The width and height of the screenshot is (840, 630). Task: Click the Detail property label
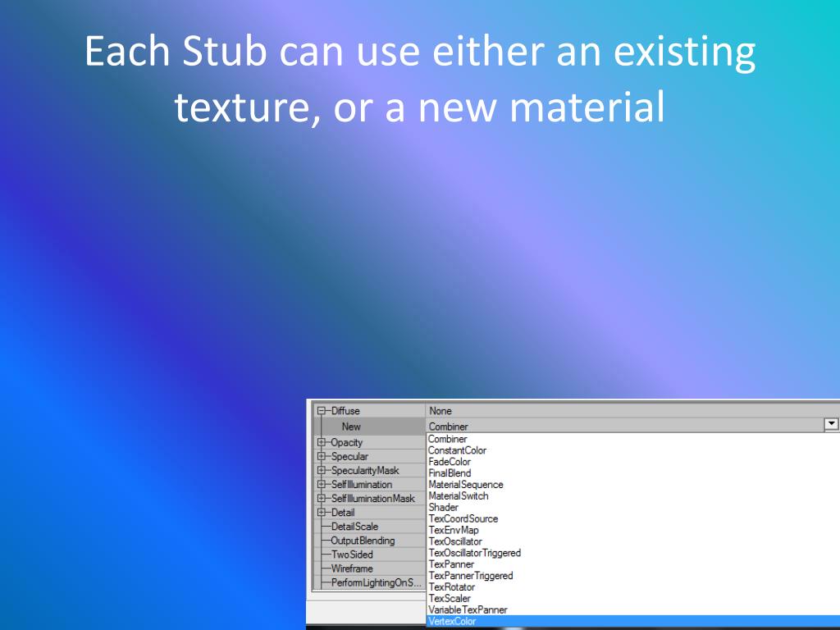click(342, 512)
